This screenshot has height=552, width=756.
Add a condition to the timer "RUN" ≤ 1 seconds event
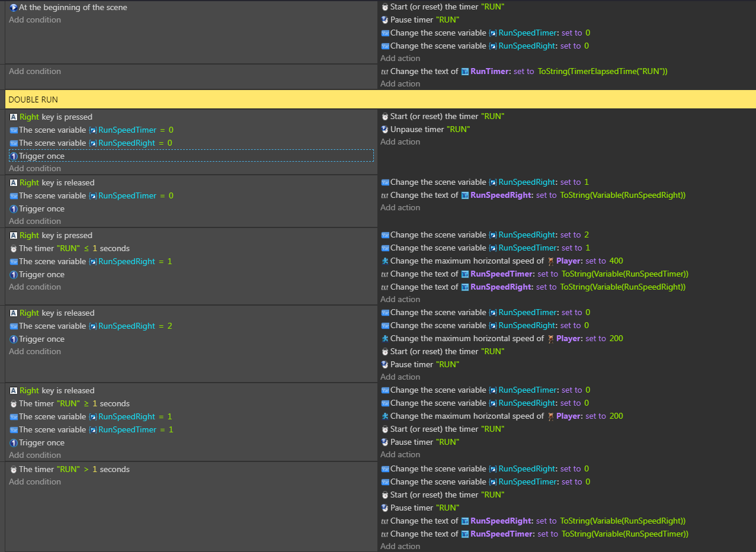pyautogui.click(x=35, y=287)
